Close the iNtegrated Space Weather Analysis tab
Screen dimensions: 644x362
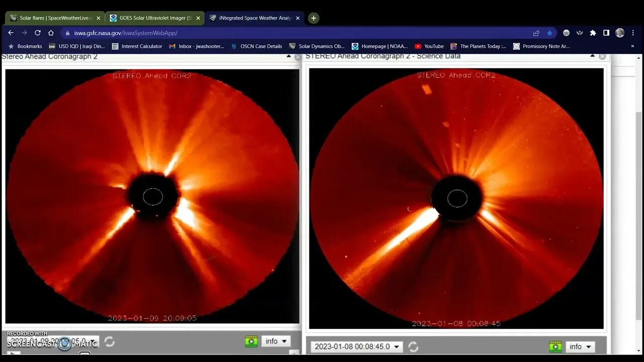click(298, 18)
